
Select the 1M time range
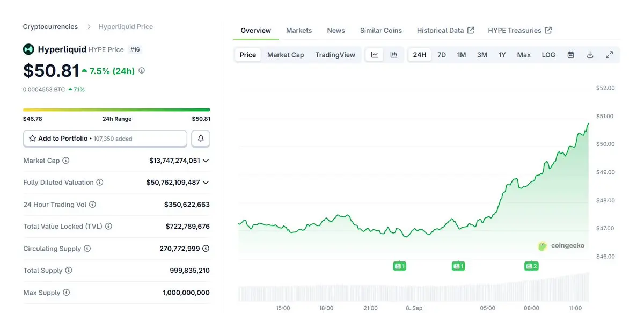coord(462,55)
